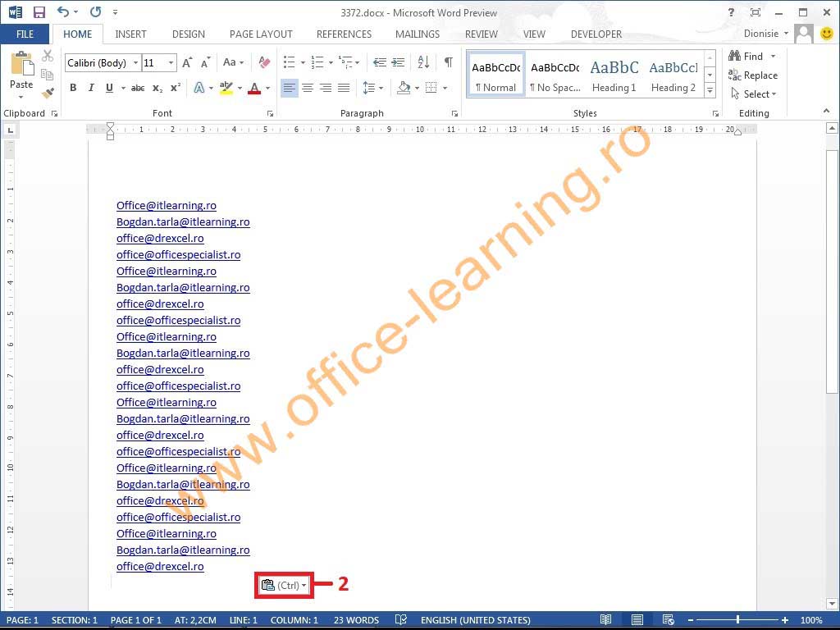Center the paragraph text

308,88
